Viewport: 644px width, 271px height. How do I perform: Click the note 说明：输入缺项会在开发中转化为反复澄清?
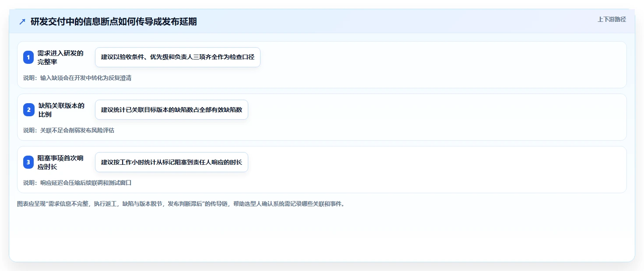coord(77,78)
